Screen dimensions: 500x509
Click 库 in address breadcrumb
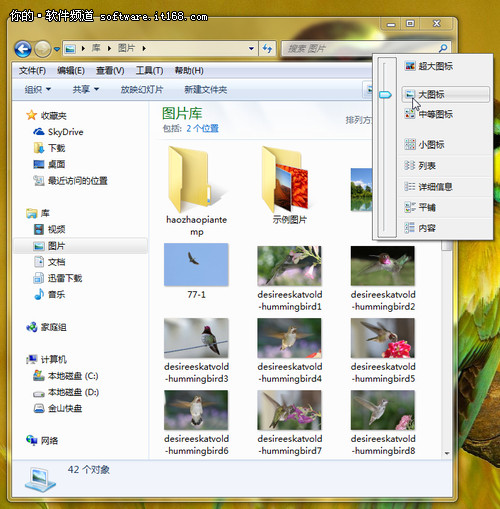click(96, 49)
